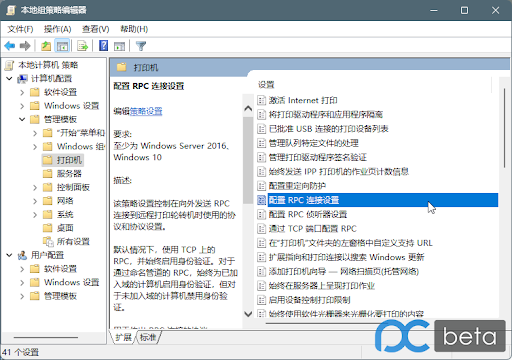Expand the "开始"菜单和 node
Screen dimensions: 512x360
[35, 133]
